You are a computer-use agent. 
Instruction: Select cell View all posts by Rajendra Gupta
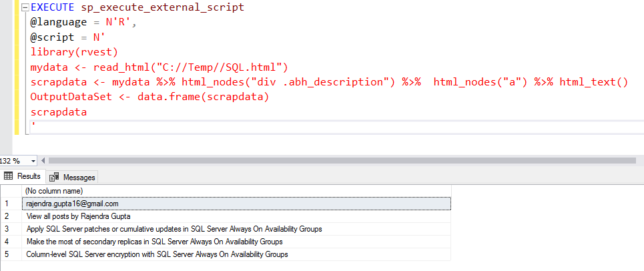(236, 216)
